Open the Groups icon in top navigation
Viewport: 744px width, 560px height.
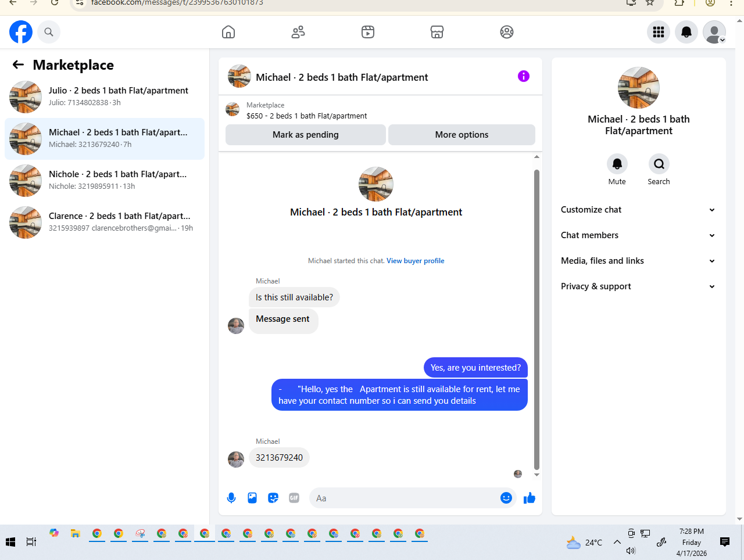[x=507, y=32]
